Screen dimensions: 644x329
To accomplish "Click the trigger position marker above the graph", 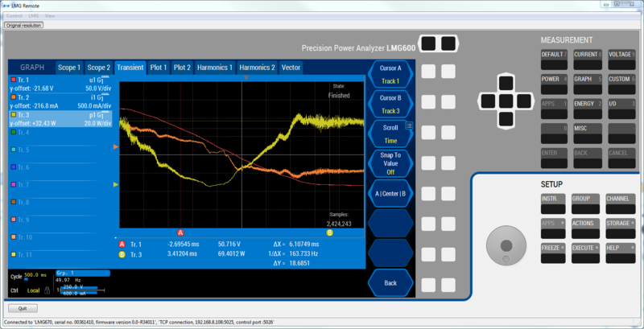I will tap(246, 77).
